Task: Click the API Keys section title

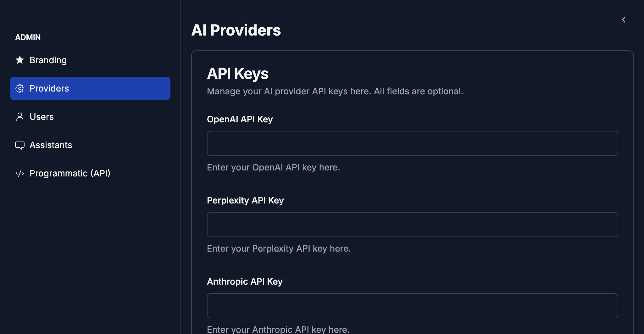Action: coord(237,74)
